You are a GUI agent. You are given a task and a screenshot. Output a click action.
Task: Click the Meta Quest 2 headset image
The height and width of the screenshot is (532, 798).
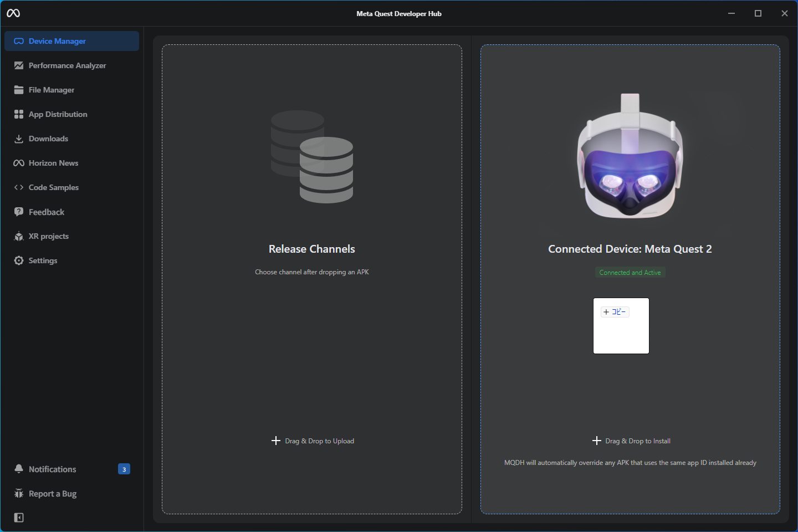(630, 156)
